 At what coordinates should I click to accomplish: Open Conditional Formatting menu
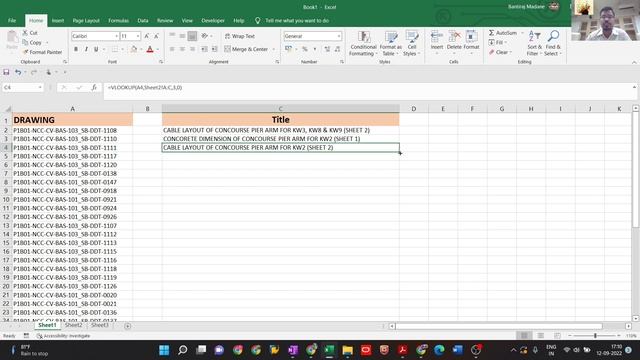[363, 43]
